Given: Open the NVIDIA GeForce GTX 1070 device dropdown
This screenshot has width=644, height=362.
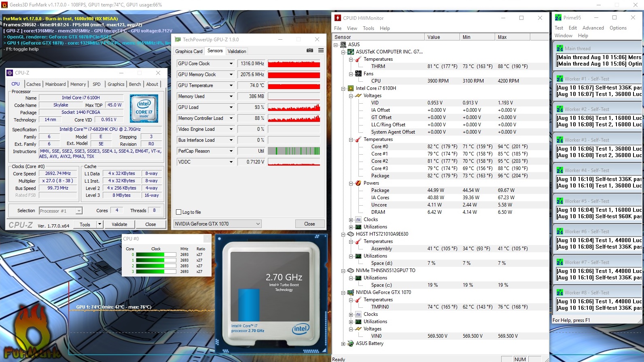Looking at the screenshot, I should (x=258, y=224).
